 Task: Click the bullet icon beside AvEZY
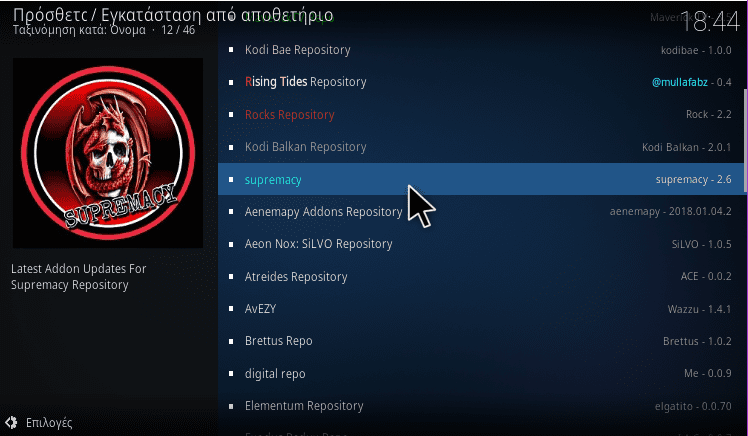231,309
